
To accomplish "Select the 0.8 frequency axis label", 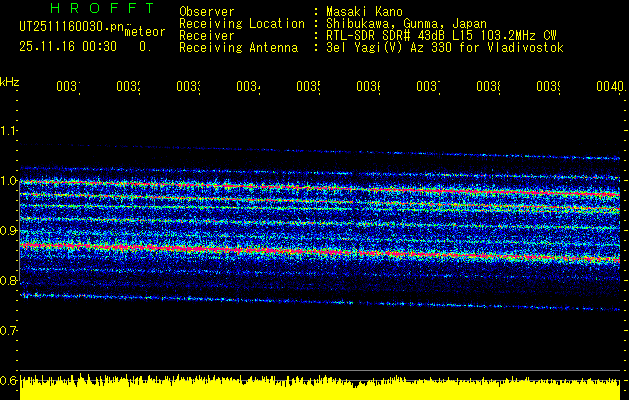I will (x=8, y=280).
